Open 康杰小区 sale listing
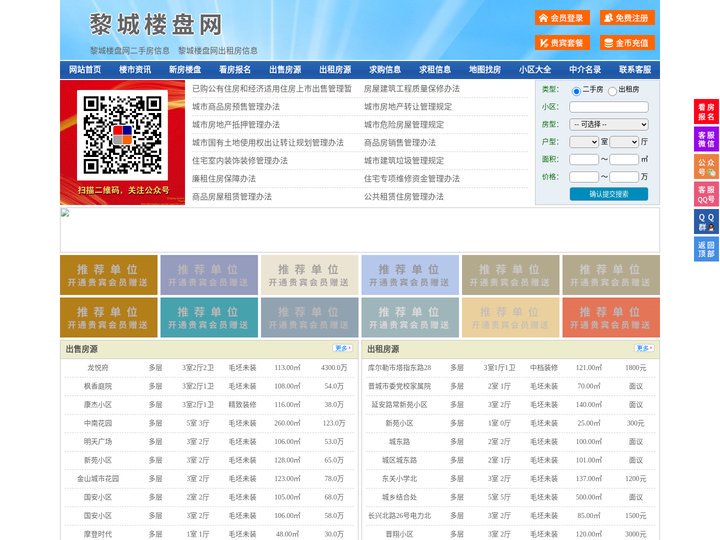The width and height of the screenshot is (720, 540). click(x=98, y=405)
